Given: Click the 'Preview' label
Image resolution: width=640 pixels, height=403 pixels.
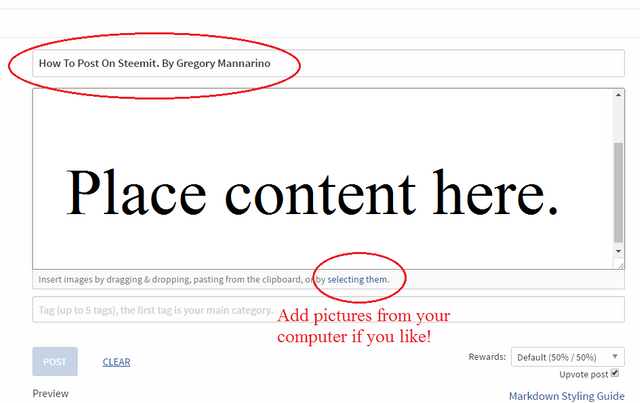Looking at the screenshot, I should pyautogui.click(x=51, y=394).
